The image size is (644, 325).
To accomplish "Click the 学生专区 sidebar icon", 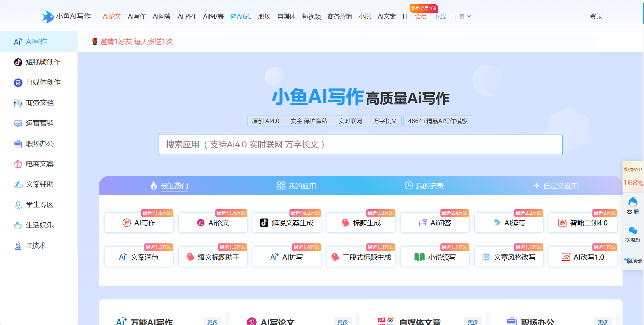I will coord(18,205).
